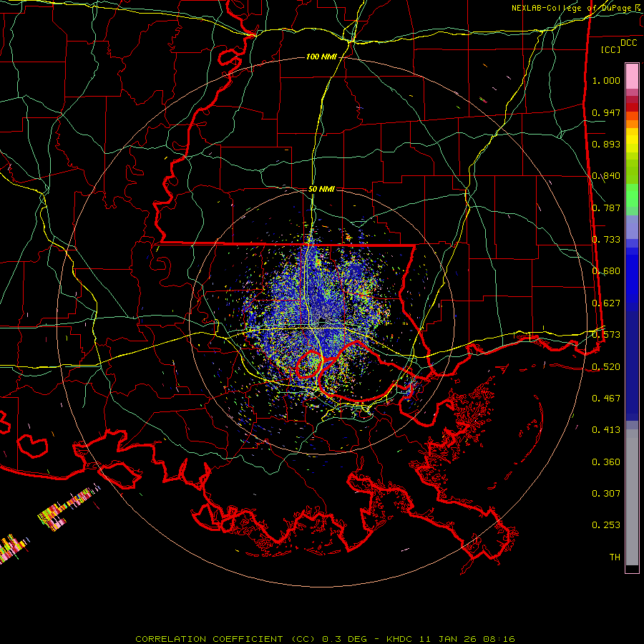Click the 0.573 legend value
Screen dimensions: 644x644
click(x=606, y=335)
